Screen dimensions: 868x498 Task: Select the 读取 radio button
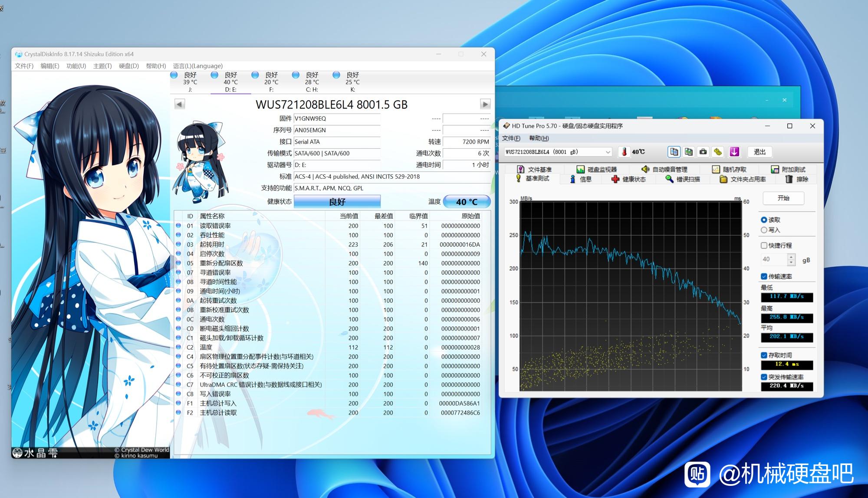point(764,220)
